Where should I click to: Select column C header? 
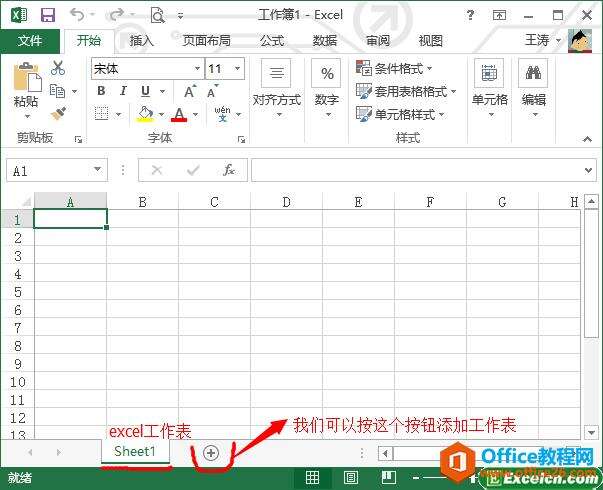click(x=214, y=202)
